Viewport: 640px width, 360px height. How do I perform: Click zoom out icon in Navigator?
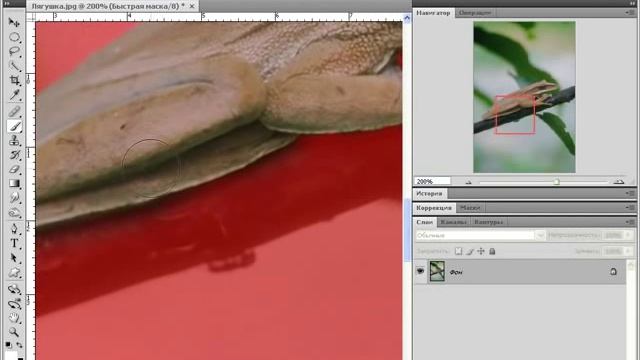469,182
